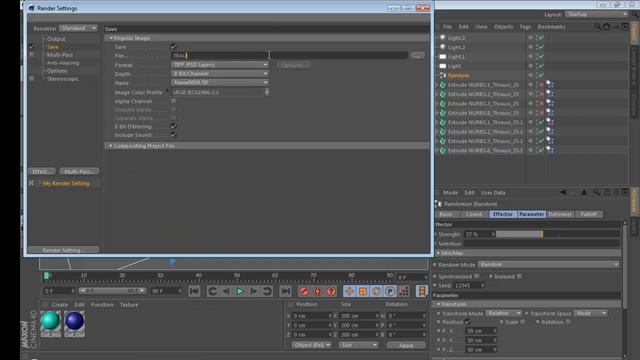The width and height of the screenshot is (640, 360).
Task: Click the Object Manager search magnifier icon
Action: point(598,27)
